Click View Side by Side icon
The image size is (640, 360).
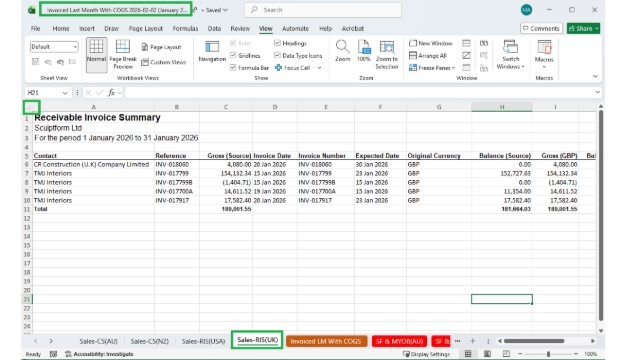[x=484, y=43]
